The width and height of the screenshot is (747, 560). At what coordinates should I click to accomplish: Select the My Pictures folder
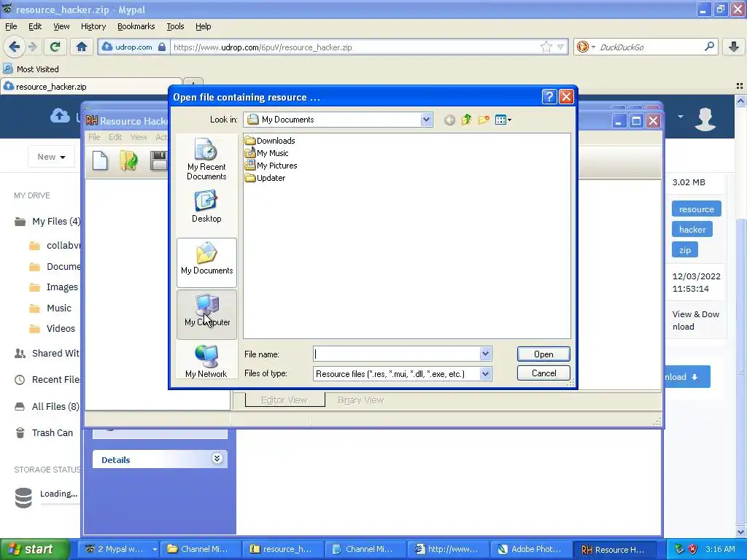[271, 166]
